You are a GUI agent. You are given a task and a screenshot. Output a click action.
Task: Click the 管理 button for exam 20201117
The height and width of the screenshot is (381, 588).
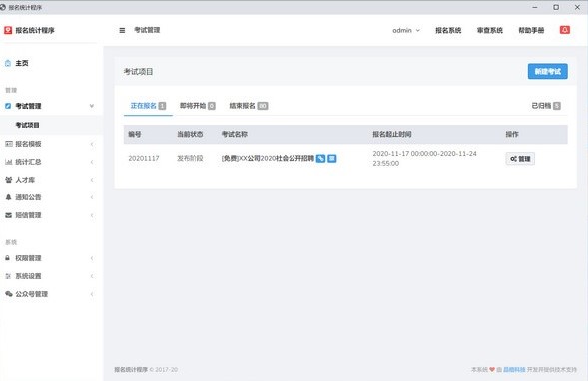click(520, 159)
